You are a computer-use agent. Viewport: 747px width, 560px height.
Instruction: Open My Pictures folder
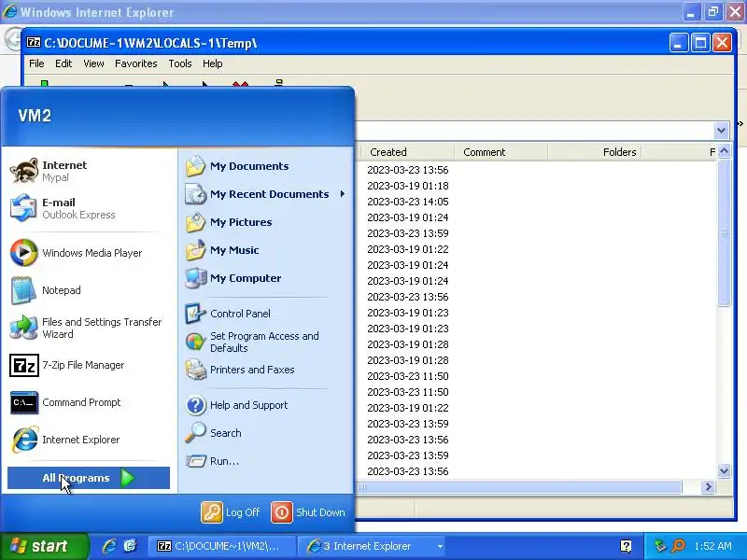[266, 222]
